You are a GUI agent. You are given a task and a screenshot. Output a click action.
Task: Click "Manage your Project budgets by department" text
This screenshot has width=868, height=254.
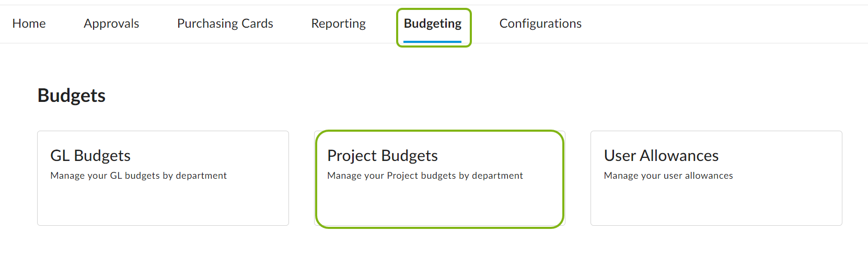(x=425, y=176)
